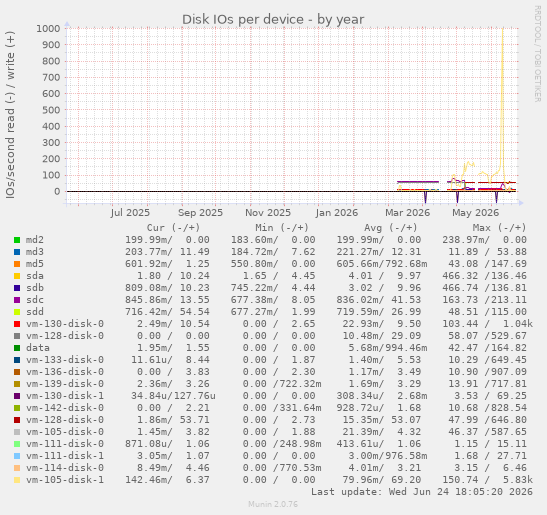Click the vertical axis label 'IOs/second read (-) / write (+)'
Screen dimensions: 547x515
[x=10, y=115]
